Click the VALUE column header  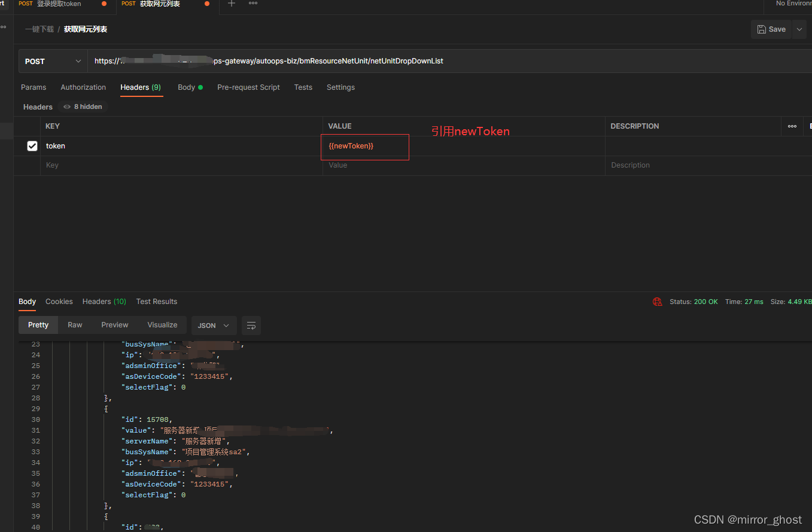click(x=340, y=126)
